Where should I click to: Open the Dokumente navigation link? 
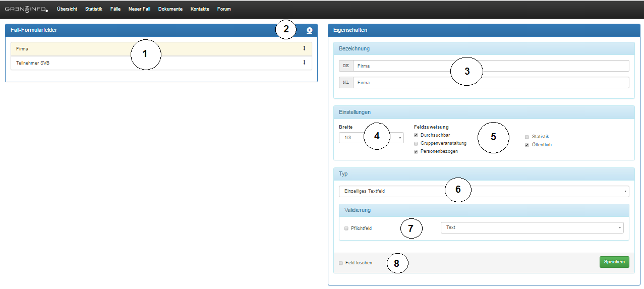click(170, 9)
